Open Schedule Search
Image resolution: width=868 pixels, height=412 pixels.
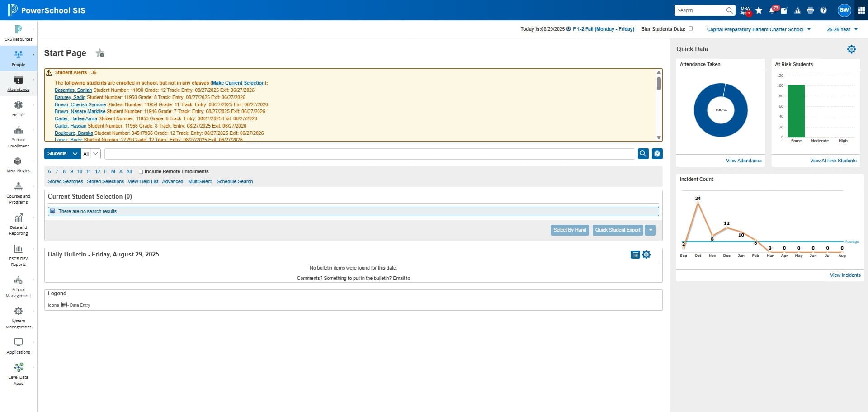(235, 182)
